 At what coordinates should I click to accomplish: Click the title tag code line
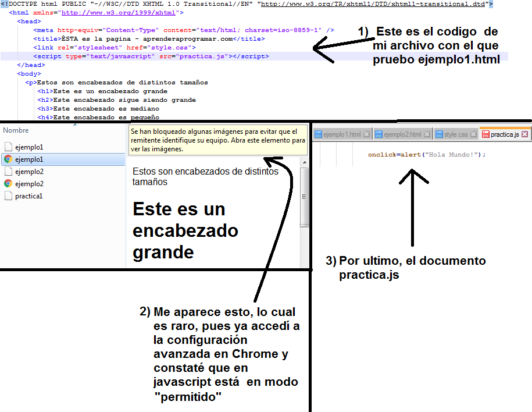coord(149,39)
